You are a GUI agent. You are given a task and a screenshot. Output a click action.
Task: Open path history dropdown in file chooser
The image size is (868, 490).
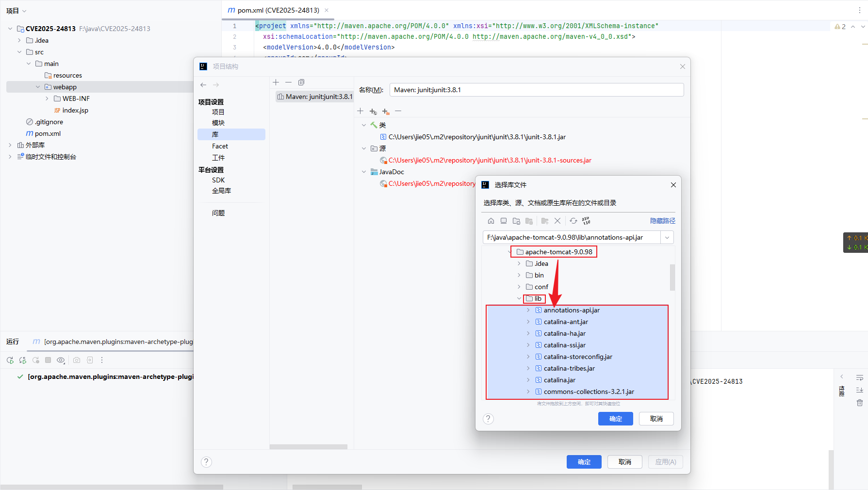(667, 237)
